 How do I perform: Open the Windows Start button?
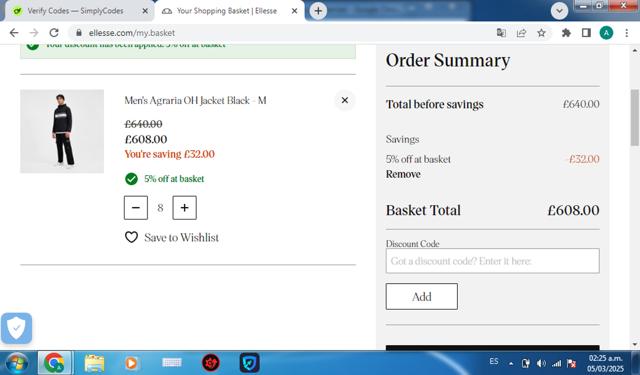[x=17, y=363]
